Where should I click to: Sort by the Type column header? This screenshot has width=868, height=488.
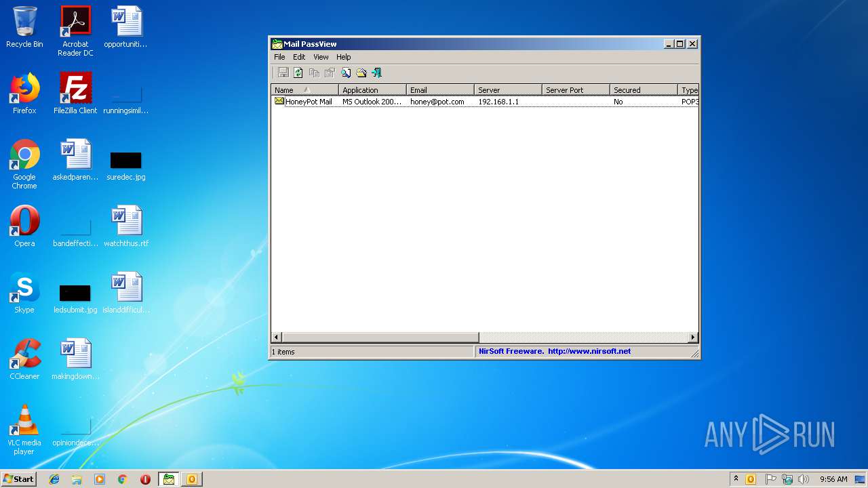click(688, 89)
